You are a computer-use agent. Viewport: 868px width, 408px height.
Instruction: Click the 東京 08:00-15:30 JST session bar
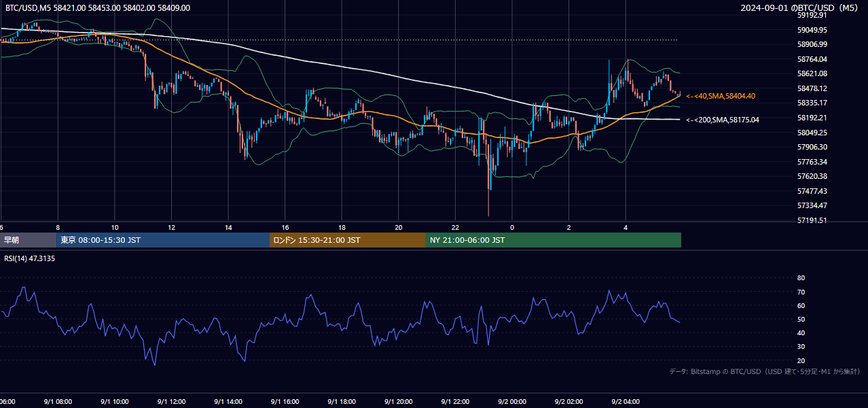tap(163, 240)
